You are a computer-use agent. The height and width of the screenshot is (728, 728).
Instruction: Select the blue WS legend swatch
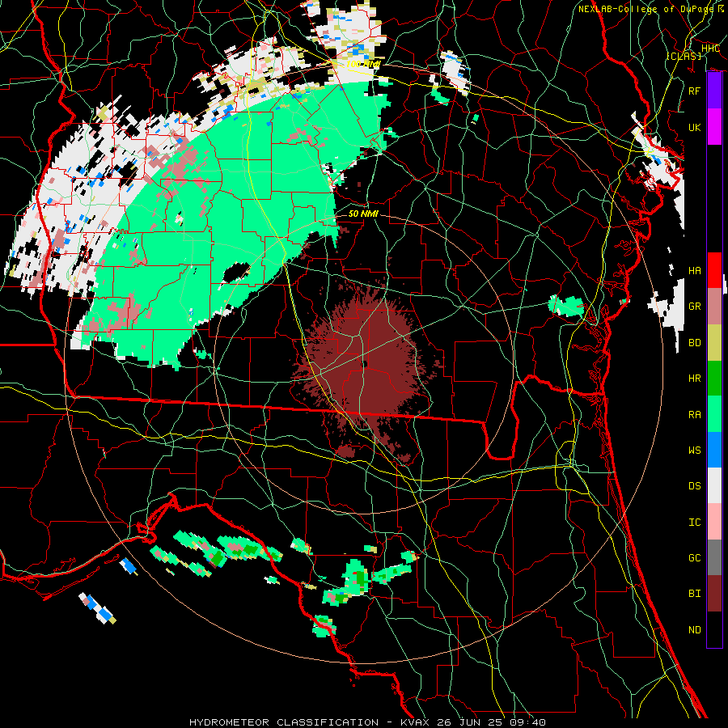[714, 450]
